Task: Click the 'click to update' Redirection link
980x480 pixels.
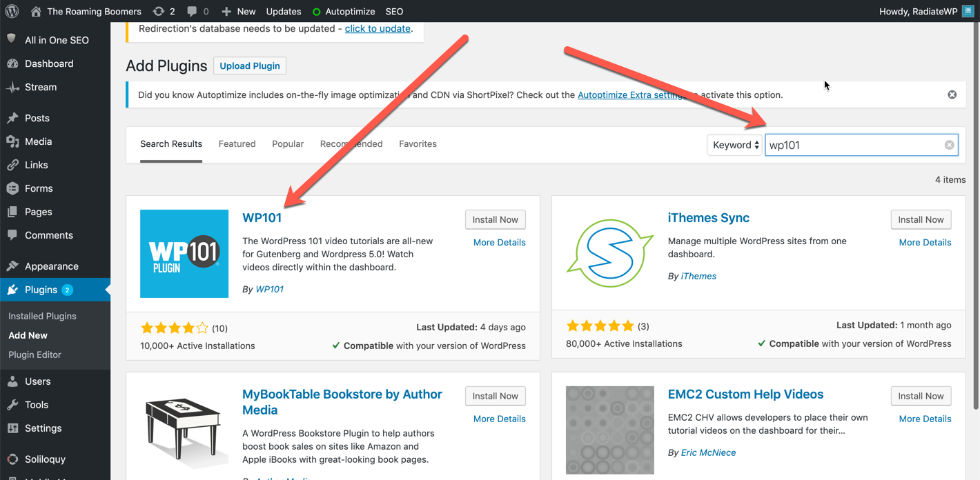Action: (x=378, y=28)
